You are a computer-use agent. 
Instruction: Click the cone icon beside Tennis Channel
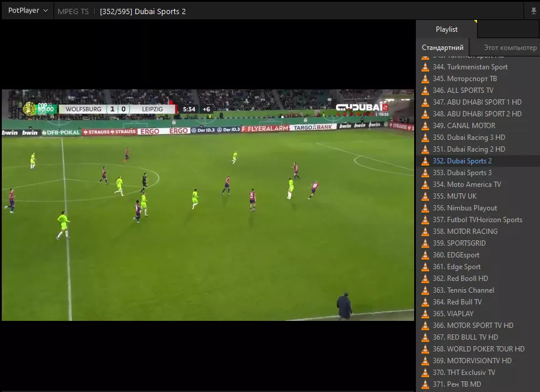coord(425,290)
